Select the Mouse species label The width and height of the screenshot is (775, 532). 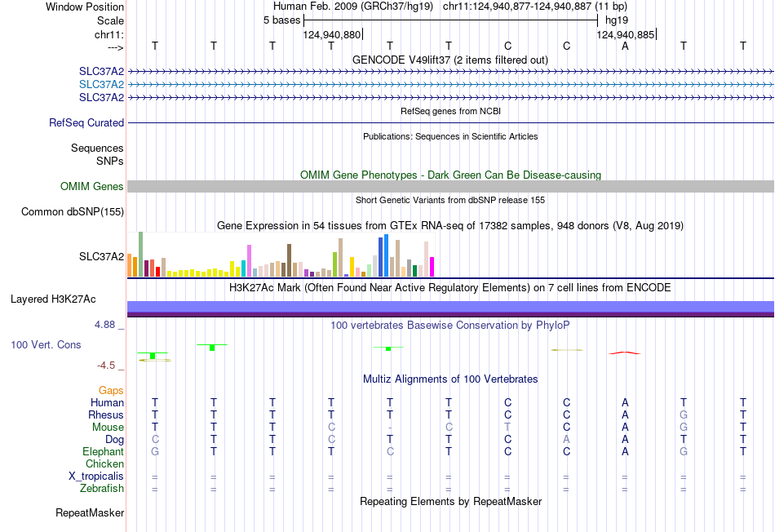tap(108, 428)
